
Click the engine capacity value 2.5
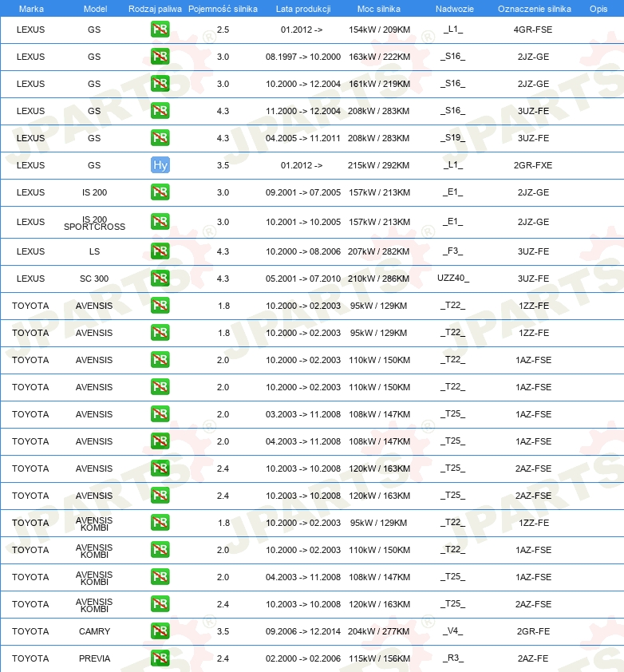click(x=223, y=30)
